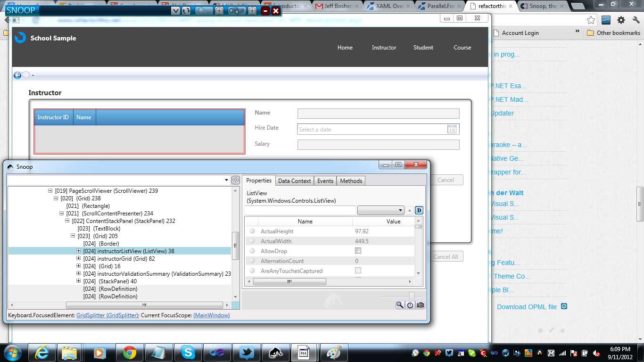This screenshot has width=644, height=362.
Task: Open the Twitter client in taskbar
Action: [247, 353]
